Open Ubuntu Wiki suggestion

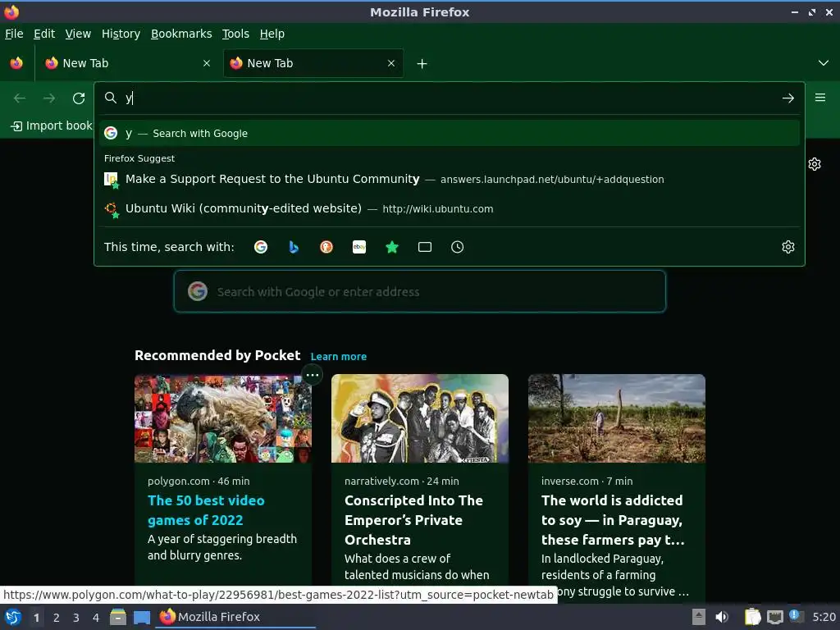tap(450, 208)
